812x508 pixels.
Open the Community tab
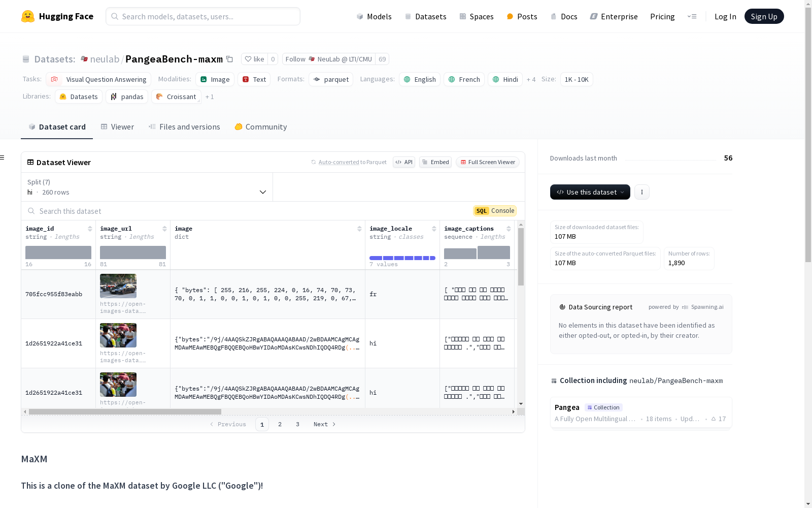tap(261, 127)
